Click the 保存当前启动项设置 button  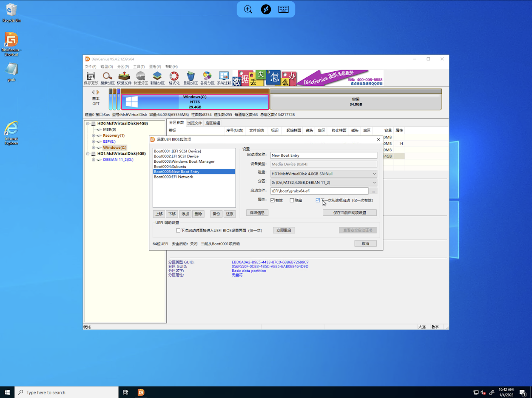click(x=350, y=213)
